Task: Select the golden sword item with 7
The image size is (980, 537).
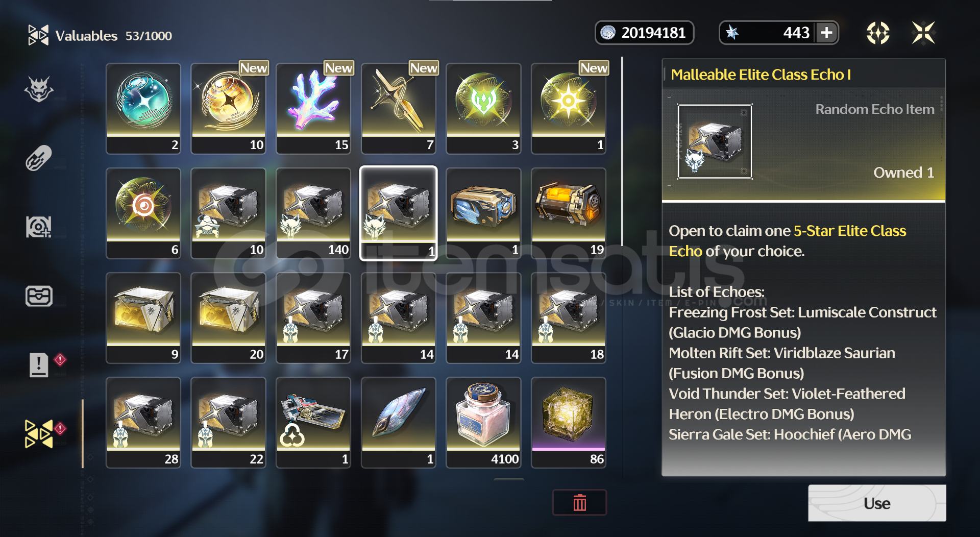Action: [x=399, y=108]
